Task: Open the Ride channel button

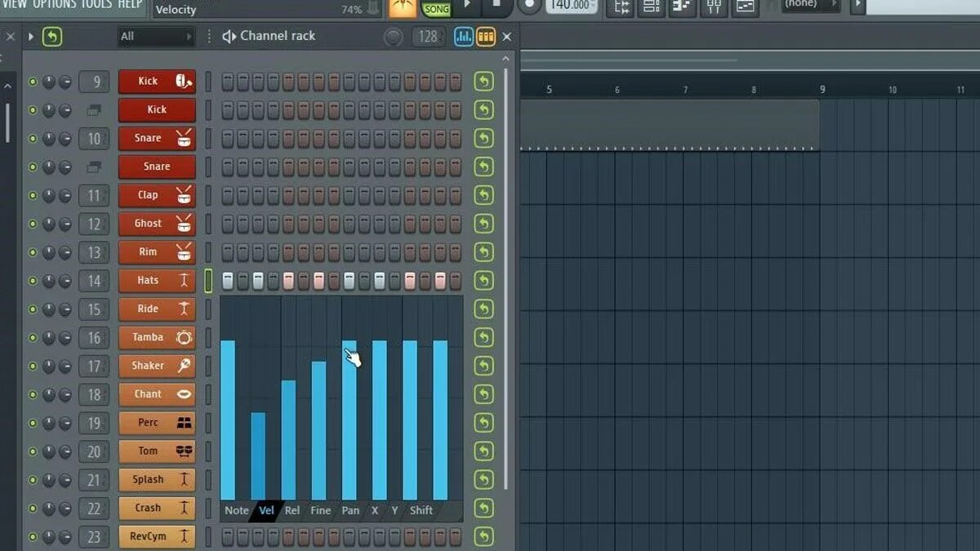Action: click(157, 309)
